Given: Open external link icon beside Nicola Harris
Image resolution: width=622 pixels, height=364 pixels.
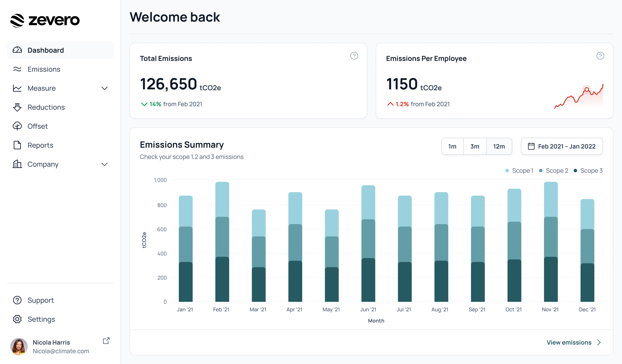Looking at the screenshot, I should (106, 341).
